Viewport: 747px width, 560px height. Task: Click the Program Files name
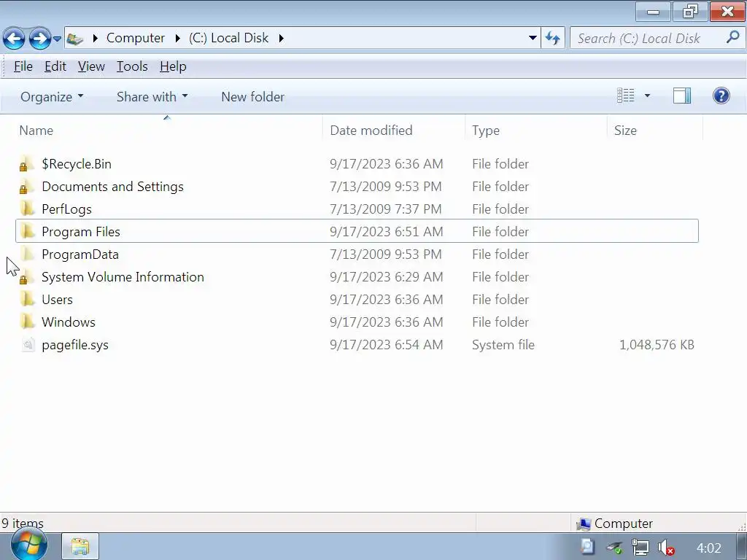coord(81,231)
